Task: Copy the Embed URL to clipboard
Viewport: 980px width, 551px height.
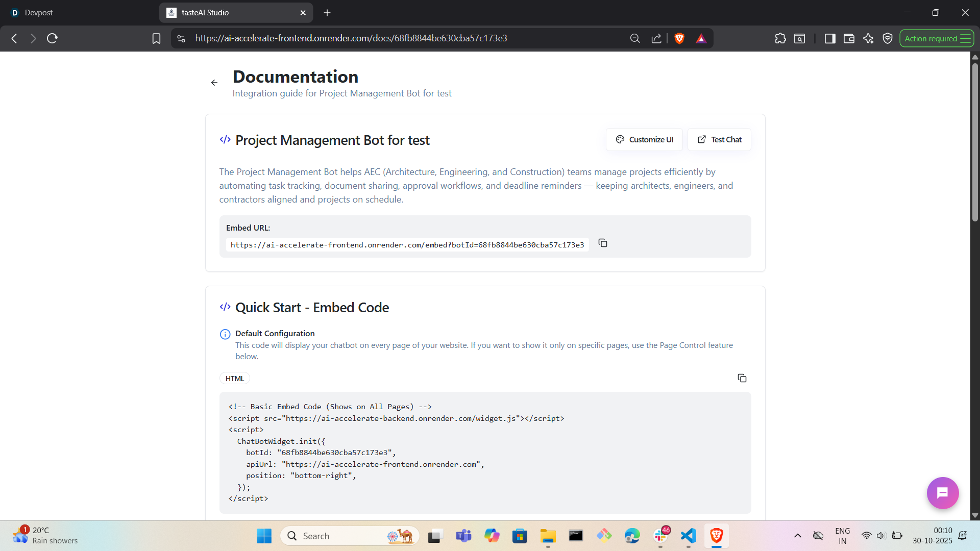Action: tap(603, 243)
